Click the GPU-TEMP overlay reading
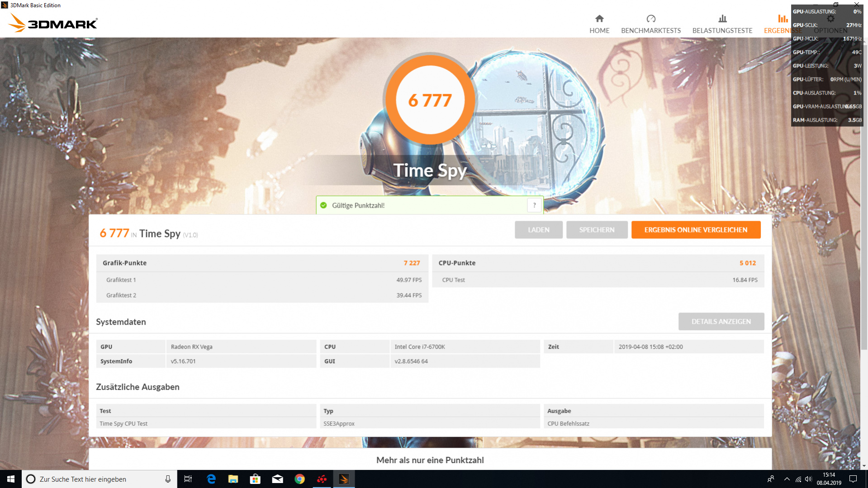 pyautogui.click(x=827, y=52)
